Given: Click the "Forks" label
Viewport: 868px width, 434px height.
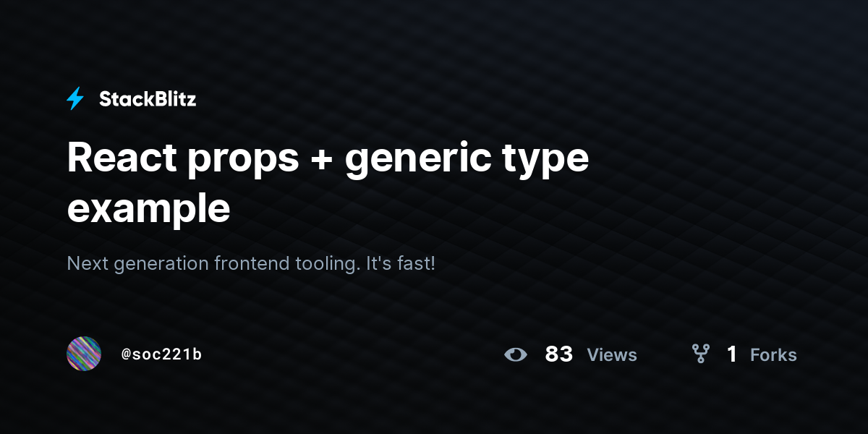Looking at the screenshot, I should (773, 354).
